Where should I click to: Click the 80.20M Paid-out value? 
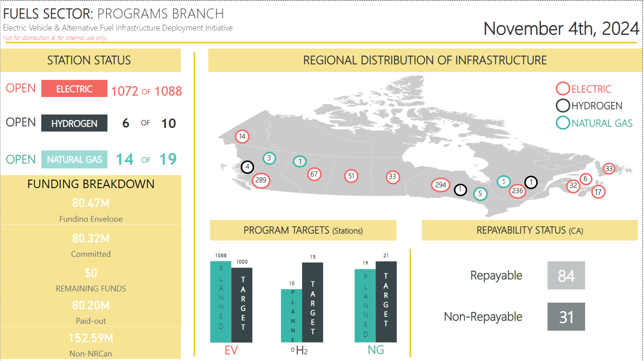click(x=91, y=305)
